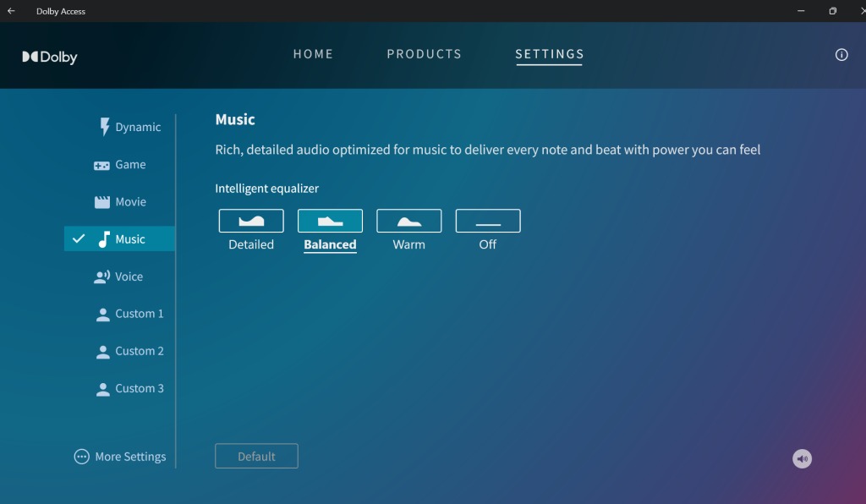Click the Voice speaking-person icon
This screenshot has height=504, width=866.
pyautogui.click(x=101, y=277)
